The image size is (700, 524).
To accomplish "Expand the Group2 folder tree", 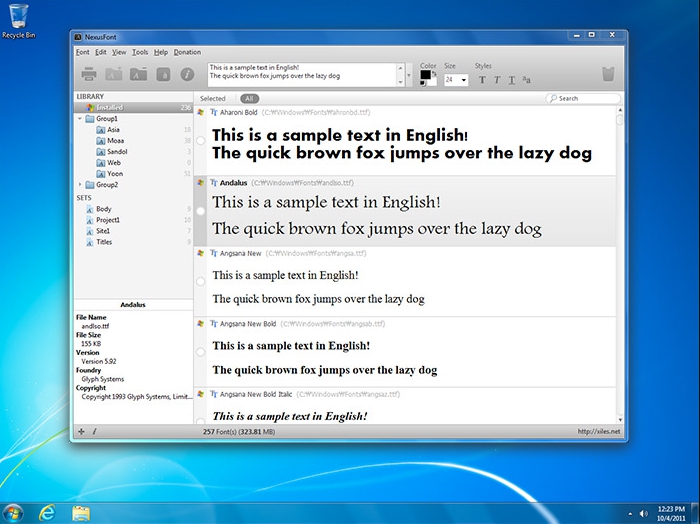I will [x=80, y=185].
